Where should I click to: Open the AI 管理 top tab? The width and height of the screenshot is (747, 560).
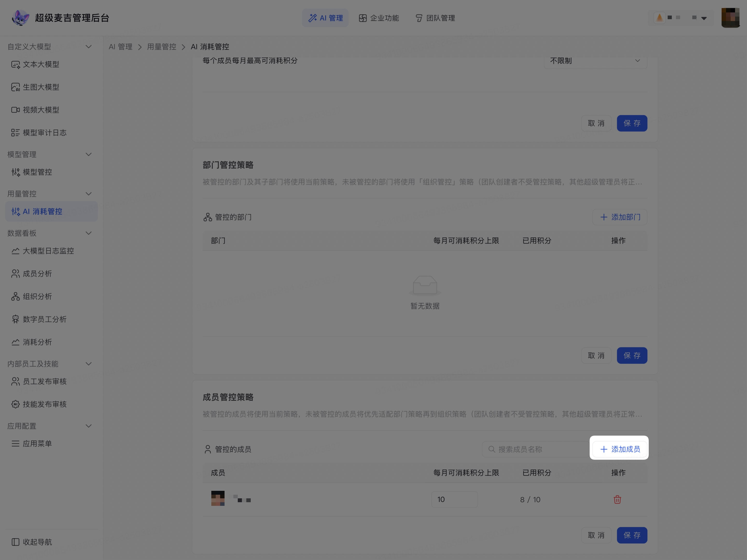pos(325,18)
